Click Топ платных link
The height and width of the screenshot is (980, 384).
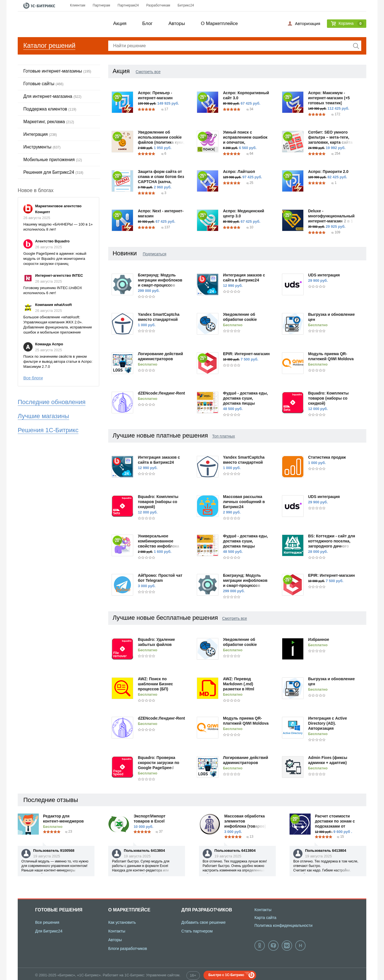coord(223,436)
